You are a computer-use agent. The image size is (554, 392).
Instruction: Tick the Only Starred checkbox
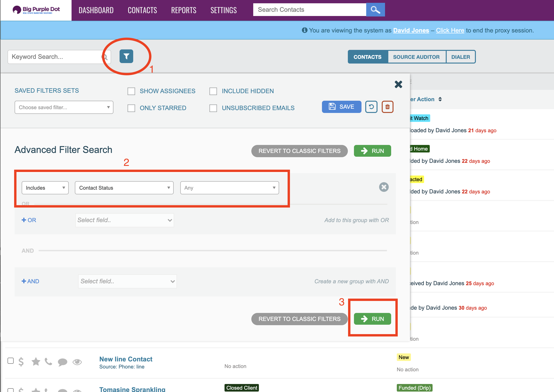[131, 108]
